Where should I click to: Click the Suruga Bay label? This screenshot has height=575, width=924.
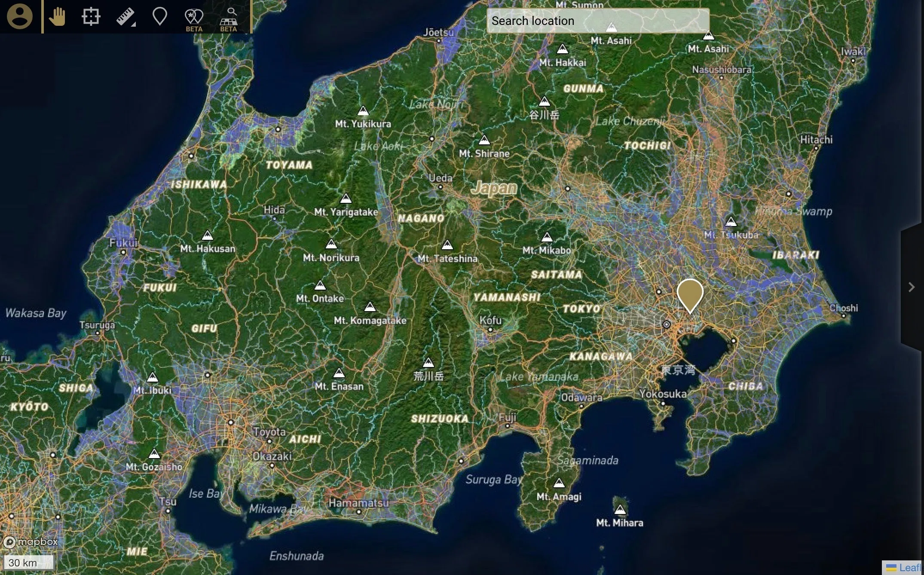[x=494, y=480]
